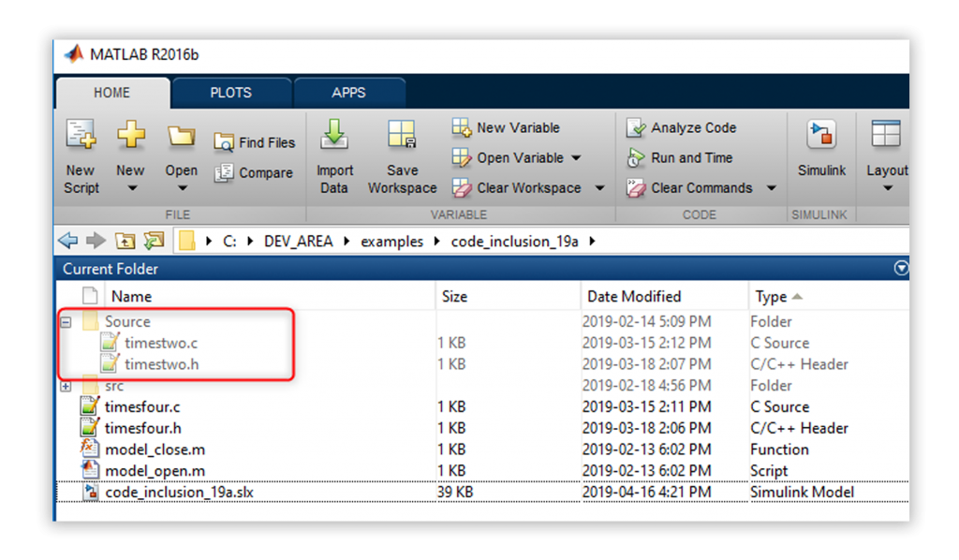Collapse the Source folder tree node
This screenshot has width=959, height=560.
pos(66,321)
